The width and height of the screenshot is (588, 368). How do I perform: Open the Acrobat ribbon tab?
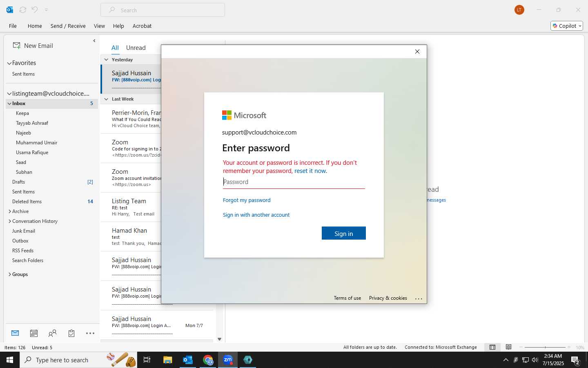coord(142,26)
